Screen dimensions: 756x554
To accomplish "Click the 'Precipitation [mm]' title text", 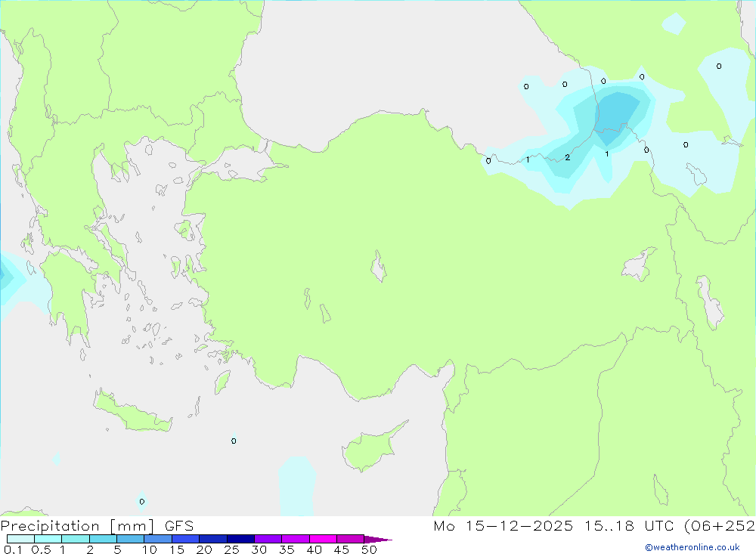I will (x=77, y=526).
